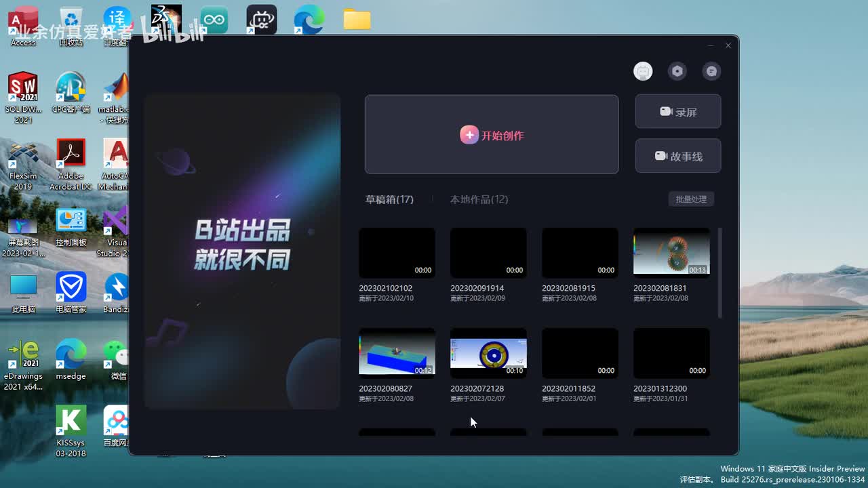The width and height of the screenshot is (868, 488).
Task: Open draft thumbnail 202302091914
Action: pyautogui.click(x=488, y=253)
